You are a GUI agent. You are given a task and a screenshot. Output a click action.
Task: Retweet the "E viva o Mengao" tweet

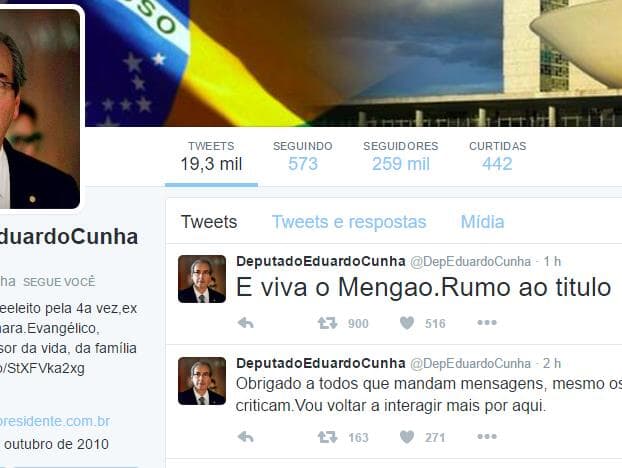coord(327,323)
